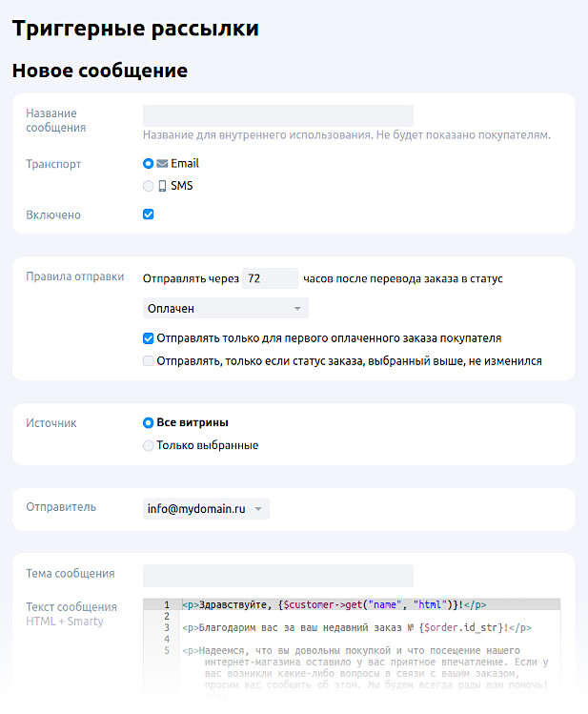Click the Отправлять через text
This screenshot has width=588, height=714.
click(x=191, y=278)
